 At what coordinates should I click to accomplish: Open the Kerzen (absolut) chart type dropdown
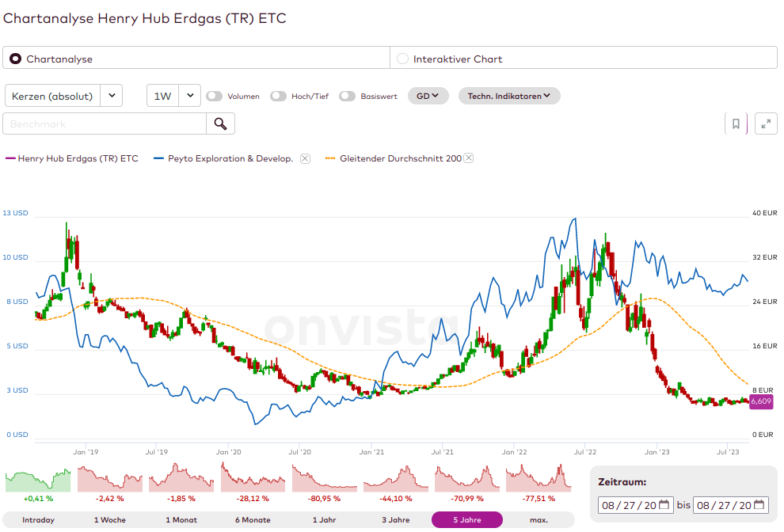click(63, 96)
